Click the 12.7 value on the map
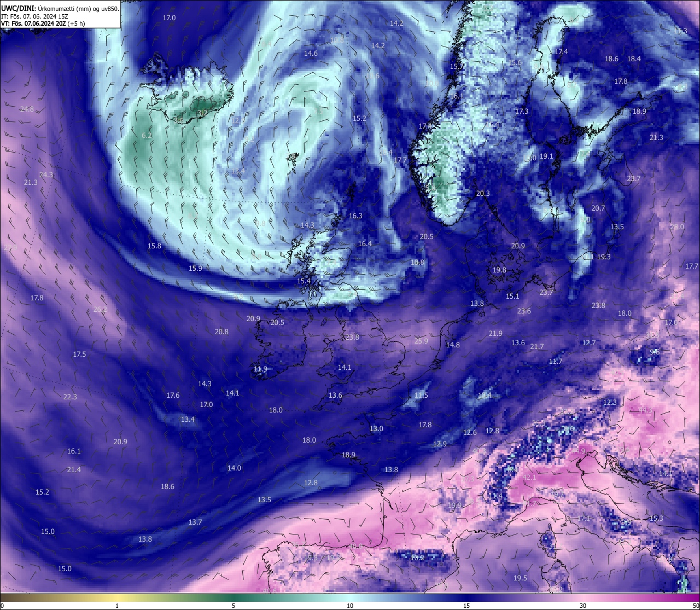This screenshot has width=700, height=610. pyautogui.click(x=588, y=343)
